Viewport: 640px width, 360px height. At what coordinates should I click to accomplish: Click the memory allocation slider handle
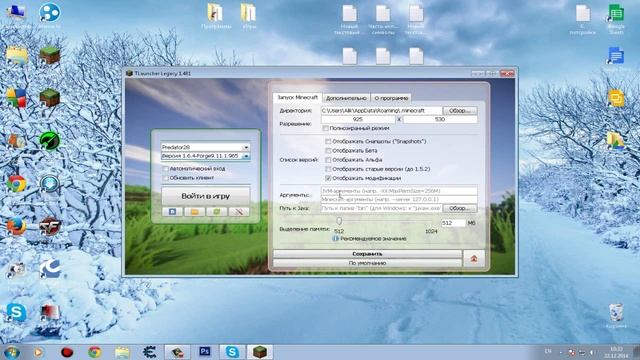coord(339,220)
